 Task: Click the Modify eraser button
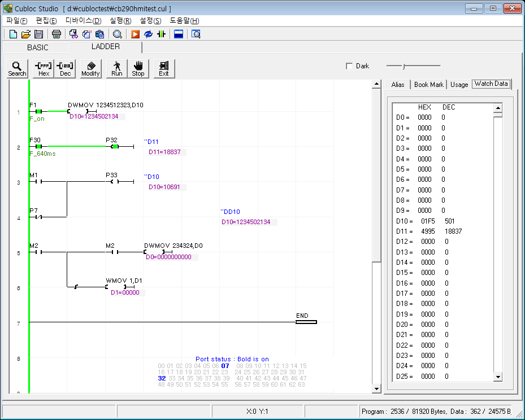pyautogui.click(x=90, y=68)
